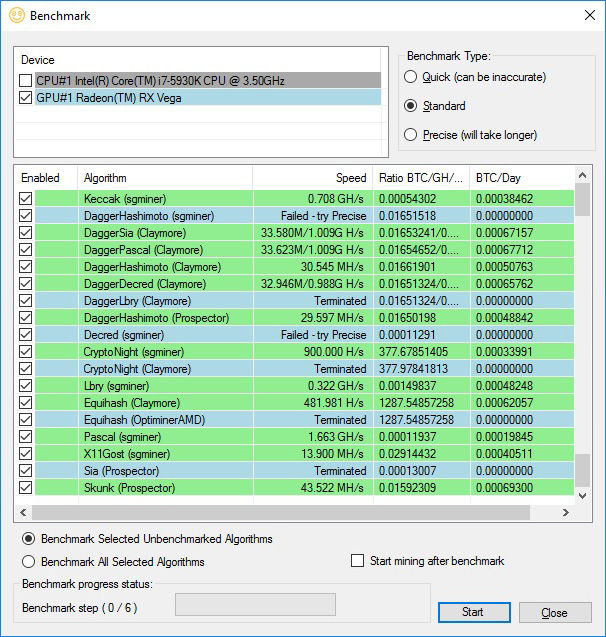
Task: Click the Start button
Action: coord(474,612)
